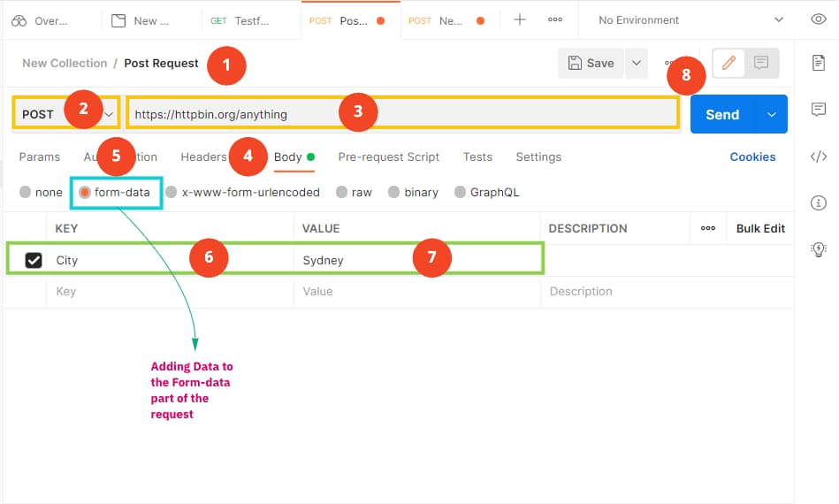The height and width of the screenshot is (504, 839).
Task: Add a new tab with plus icon
Action: click(x=519, y=19)
